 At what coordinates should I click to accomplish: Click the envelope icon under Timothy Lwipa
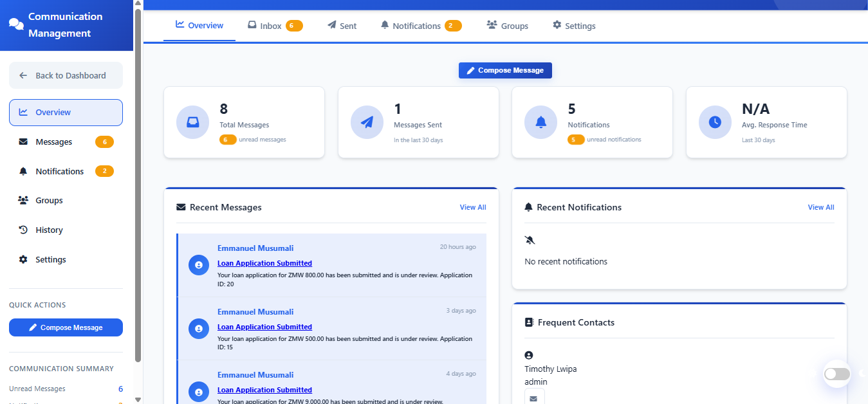pos(533,398)
